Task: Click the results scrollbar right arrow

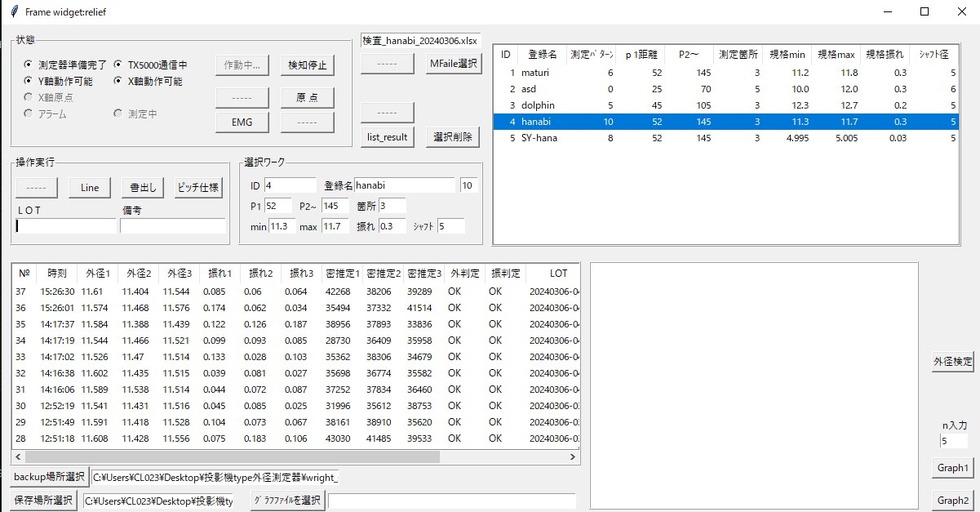Action: pos(573,456)
